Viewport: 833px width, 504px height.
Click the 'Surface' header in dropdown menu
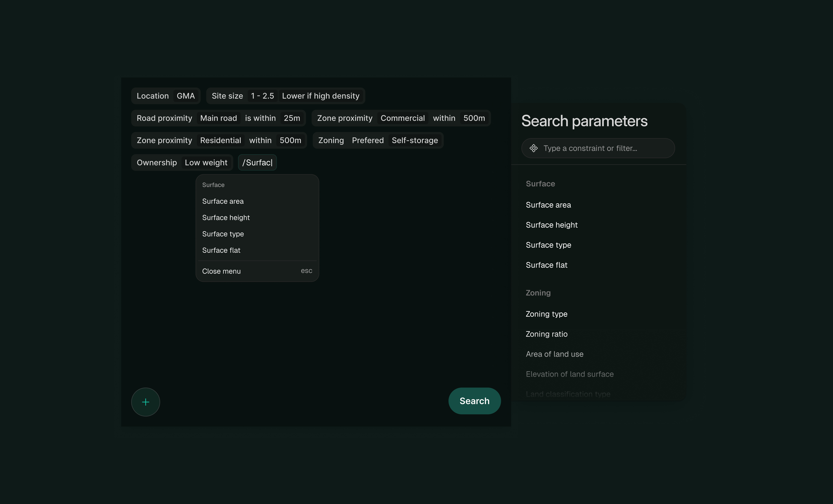point(213,185)
